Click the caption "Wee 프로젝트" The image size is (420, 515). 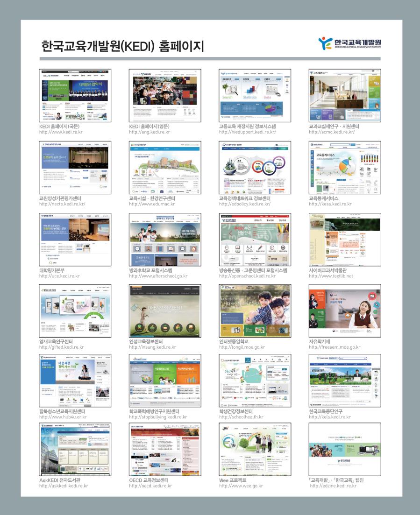(233, 480)
